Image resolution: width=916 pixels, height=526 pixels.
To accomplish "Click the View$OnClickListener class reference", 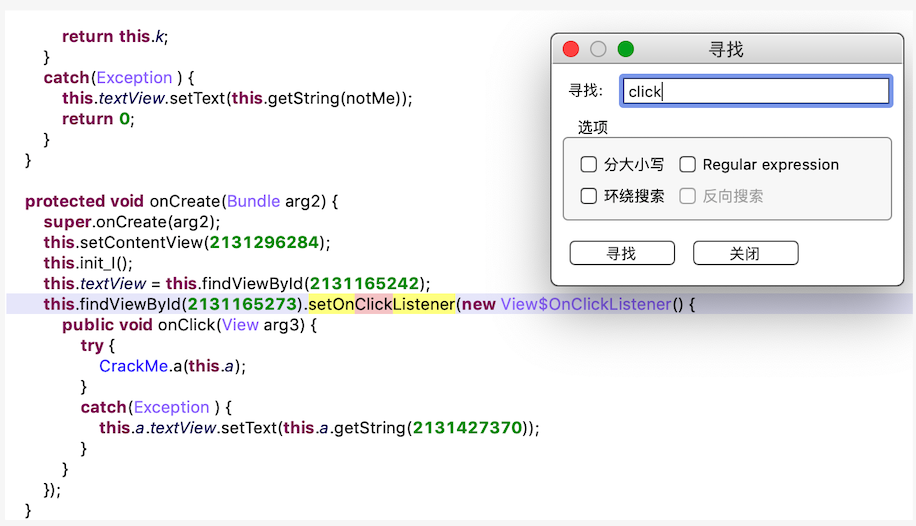I will (586, 304).
